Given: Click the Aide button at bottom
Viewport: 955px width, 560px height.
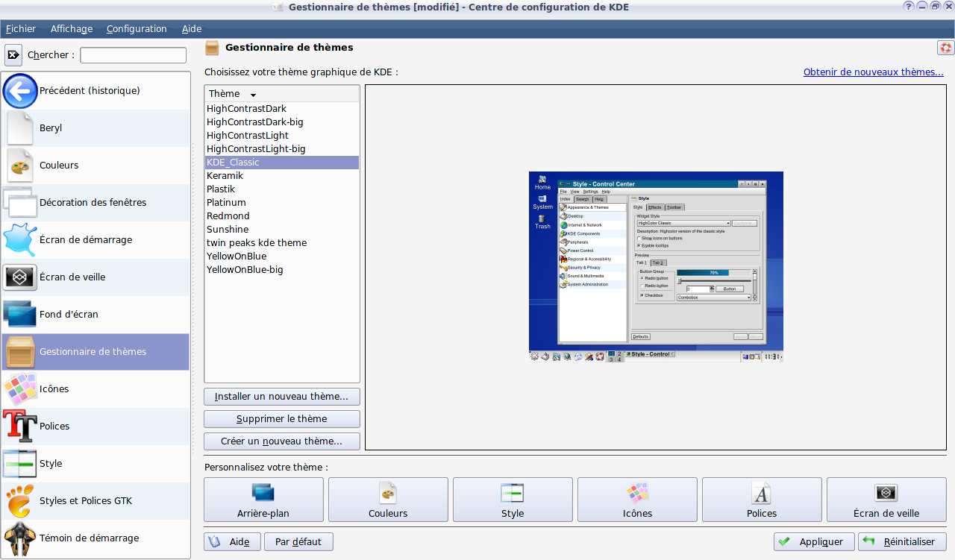Looking at the screenshot, I should (232, 542).
